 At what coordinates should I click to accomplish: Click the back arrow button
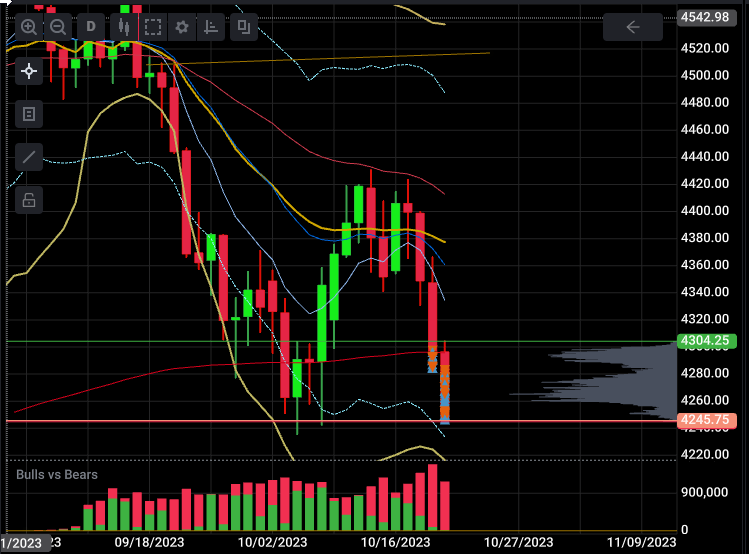(633, 27)
